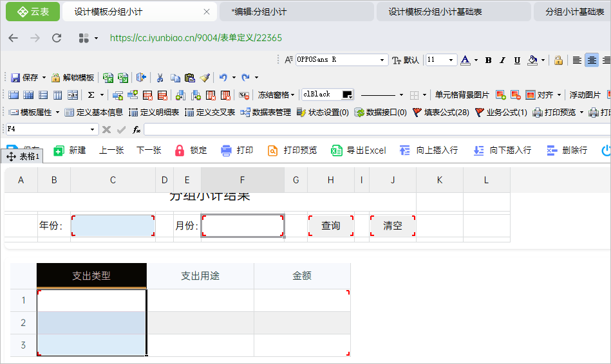Click the copy icon in toolbar
Viewport: 611px width, 364px height.
pyautogui.click(x=175, y=77)
